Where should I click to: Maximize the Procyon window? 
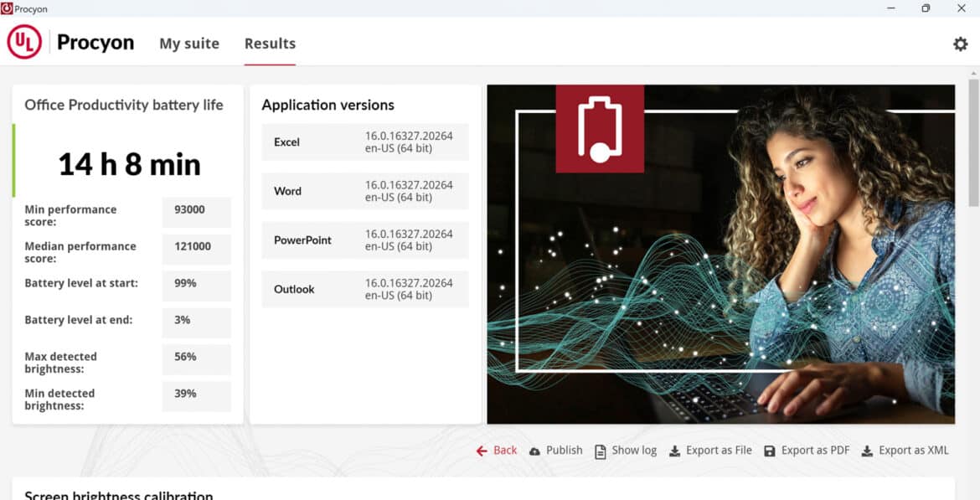(926, 8)
